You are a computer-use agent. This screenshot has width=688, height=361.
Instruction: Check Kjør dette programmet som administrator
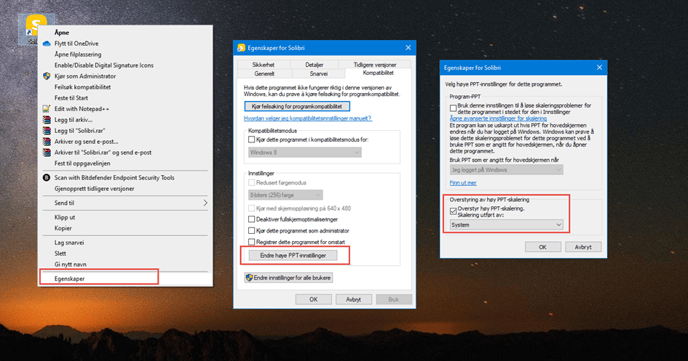tap(251, 231)
